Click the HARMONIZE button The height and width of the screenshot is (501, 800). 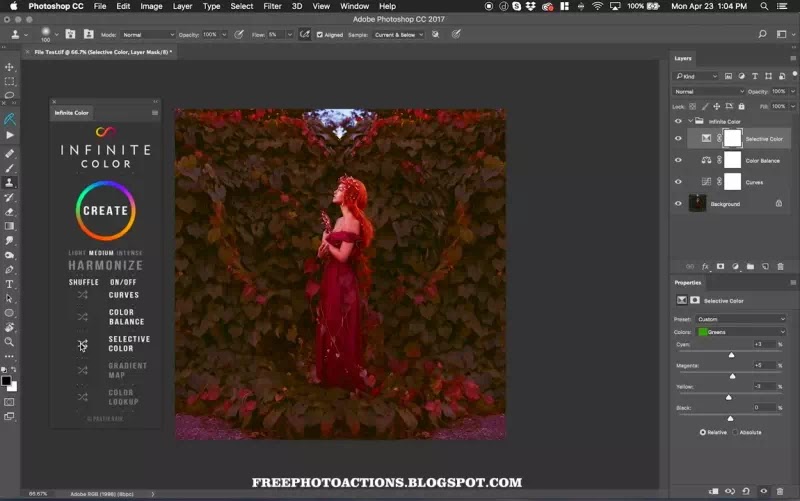click(106, 265)
